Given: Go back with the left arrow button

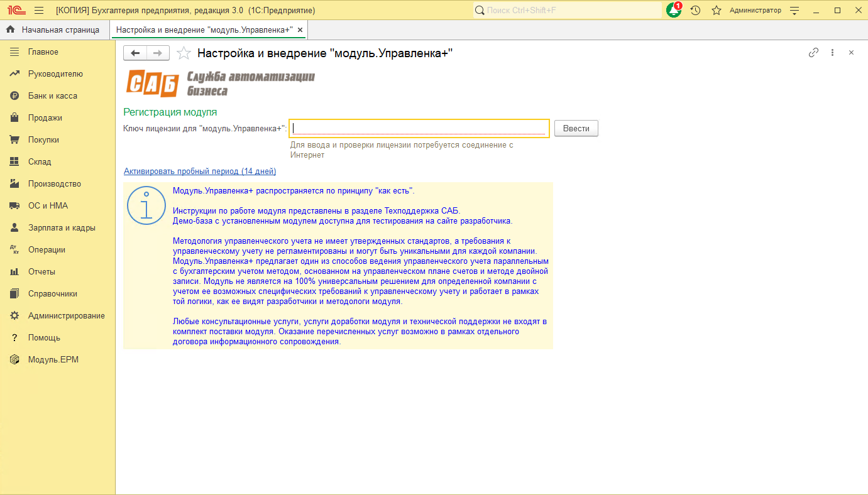Looking at the screenshot, I should tap(135, 53).
